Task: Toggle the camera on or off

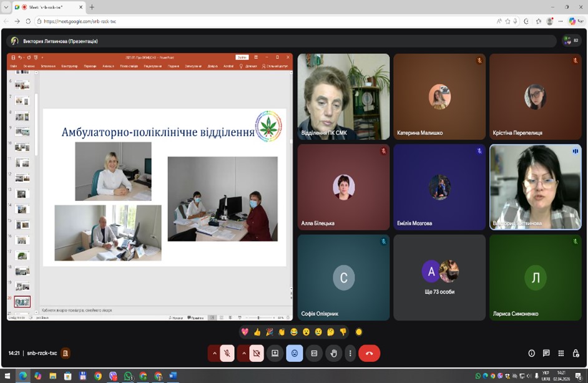Action: click(256, 353)
